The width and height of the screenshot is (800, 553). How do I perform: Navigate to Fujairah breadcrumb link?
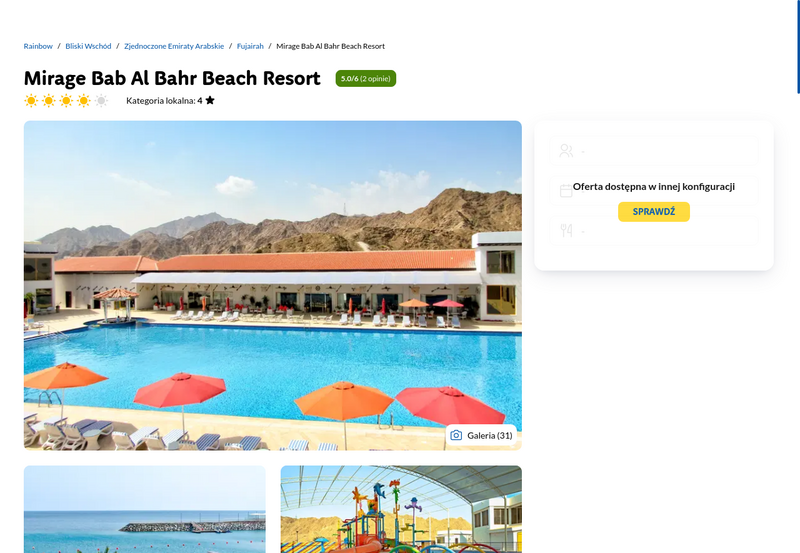250,46
